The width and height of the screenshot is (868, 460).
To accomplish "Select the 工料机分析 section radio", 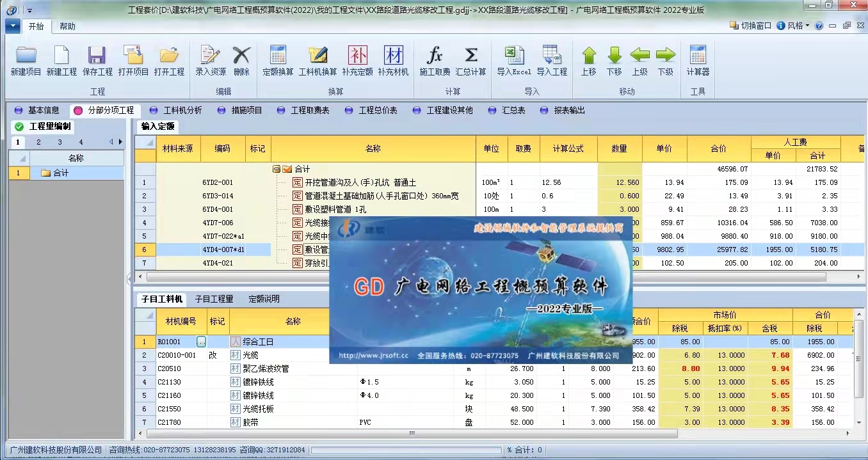I will pyautogui.click(x=154, y=110).
